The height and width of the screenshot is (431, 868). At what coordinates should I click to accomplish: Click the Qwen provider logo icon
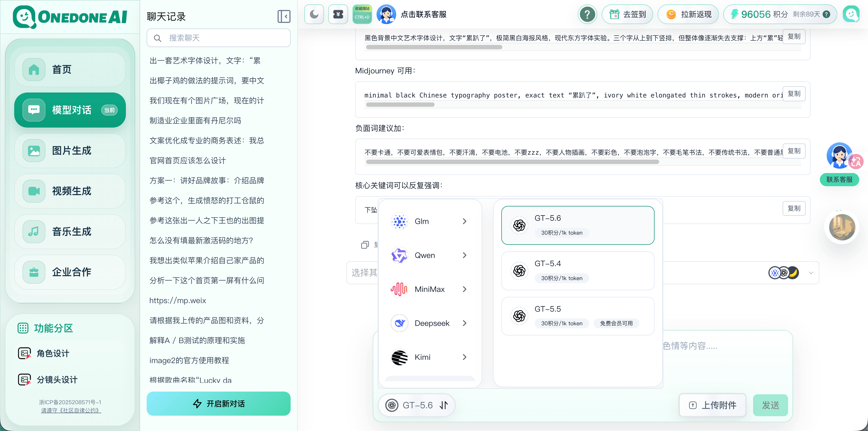[399, 255]
